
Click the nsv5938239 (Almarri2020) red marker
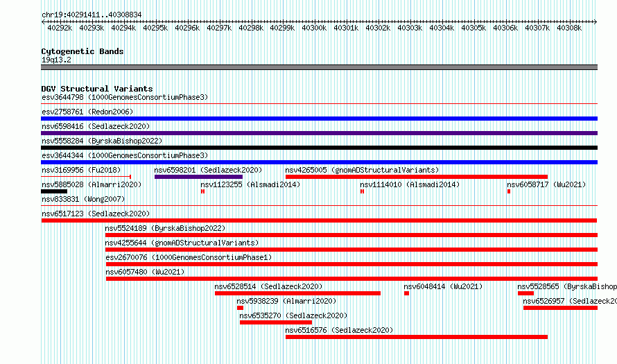(240, 308)
